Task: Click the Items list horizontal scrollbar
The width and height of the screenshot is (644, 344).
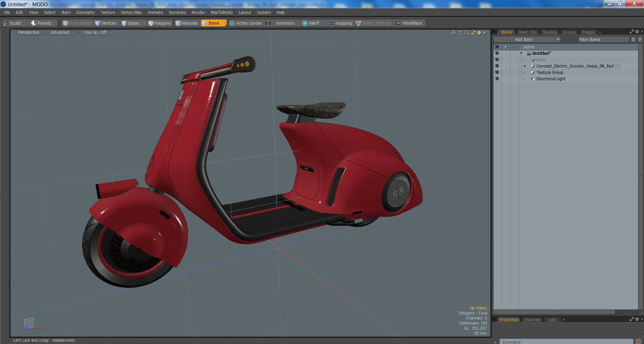Action: coord(554,312)
